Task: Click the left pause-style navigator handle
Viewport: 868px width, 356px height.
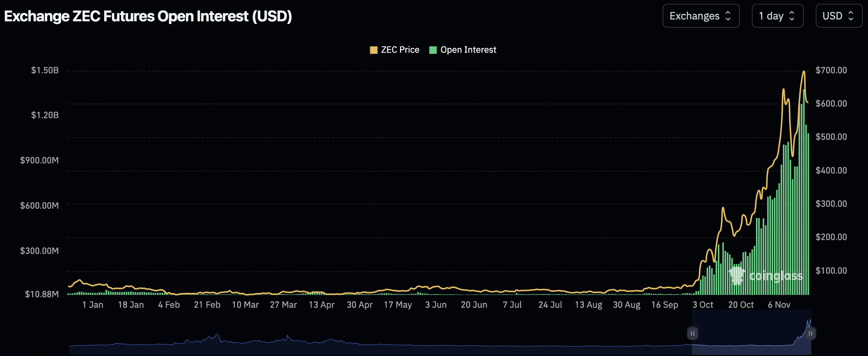Action: click(692, 333)
